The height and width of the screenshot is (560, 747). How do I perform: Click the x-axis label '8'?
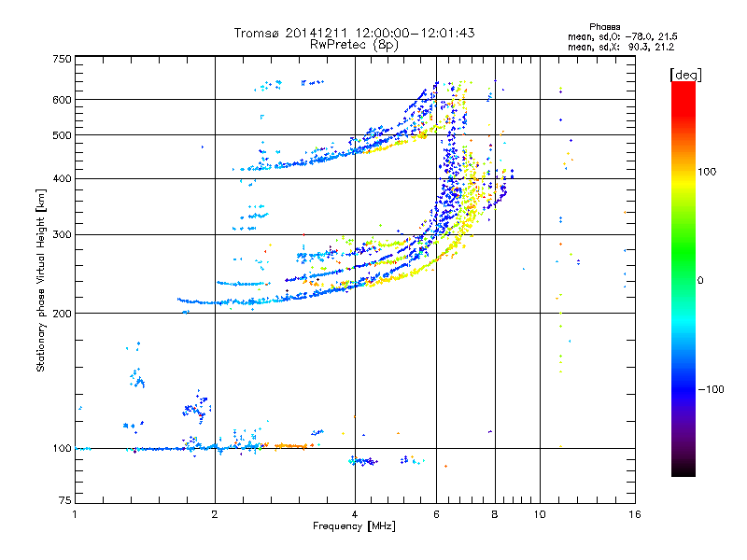click(x=495, y=514)
